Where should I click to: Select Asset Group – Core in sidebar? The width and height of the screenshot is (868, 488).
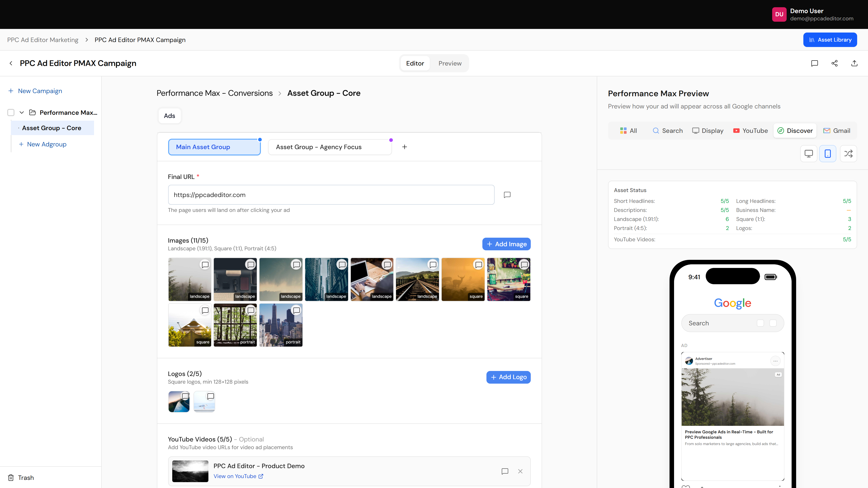coord(52,128)
